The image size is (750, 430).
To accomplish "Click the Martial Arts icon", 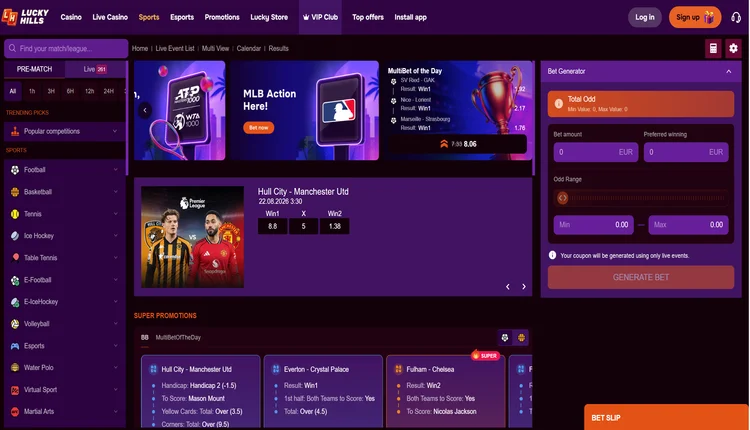I will click(15, 411).
